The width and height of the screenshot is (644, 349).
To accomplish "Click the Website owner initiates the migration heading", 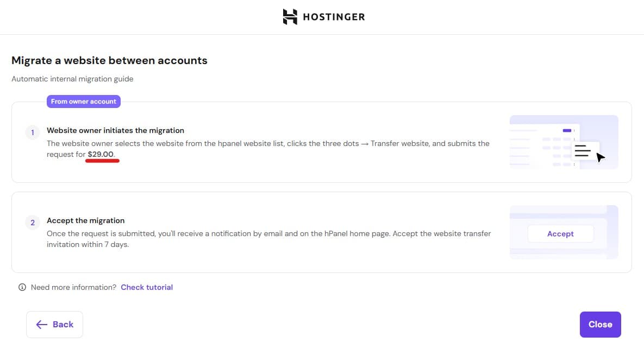I will tap(115, 130).
